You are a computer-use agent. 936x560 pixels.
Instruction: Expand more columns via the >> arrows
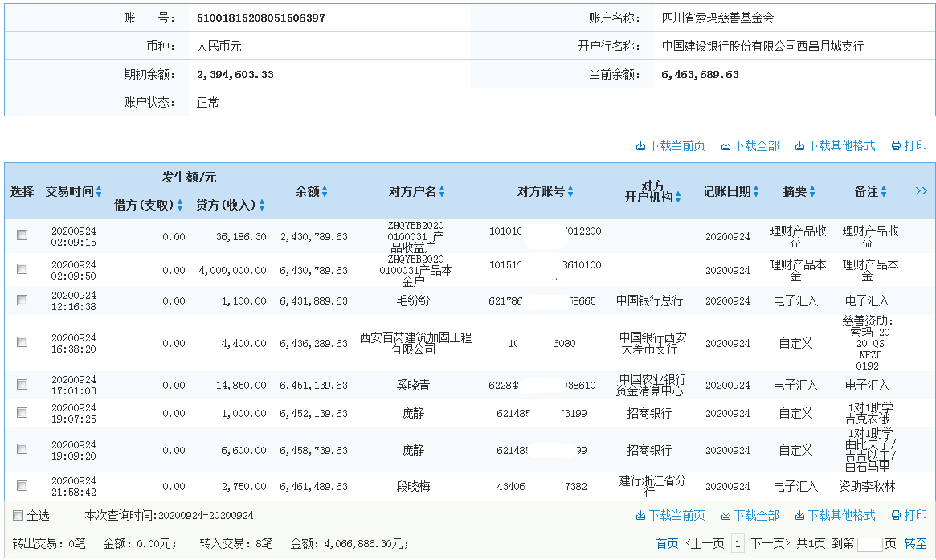(x=921, y=191)
